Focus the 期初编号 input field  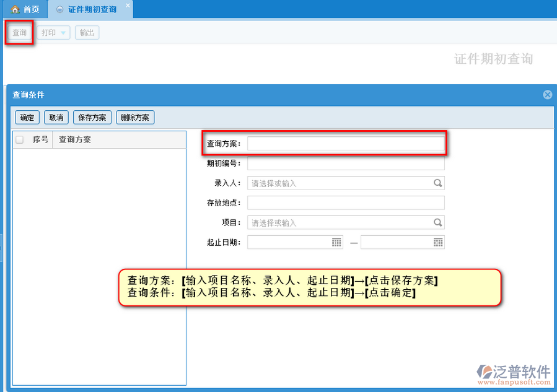click(x=346, y=163)
